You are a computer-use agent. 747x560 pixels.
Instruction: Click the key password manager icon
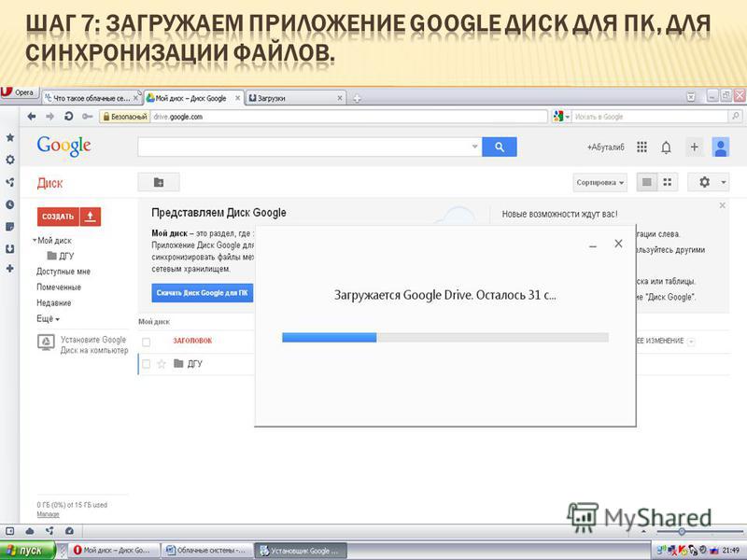[x=87, y=116]
